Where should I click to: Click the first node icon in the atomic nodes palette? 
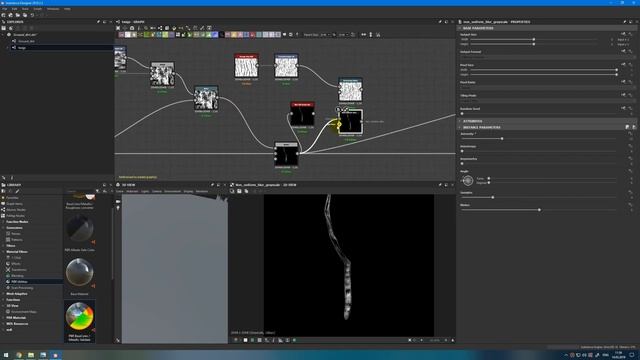click(x=121, y=35)
